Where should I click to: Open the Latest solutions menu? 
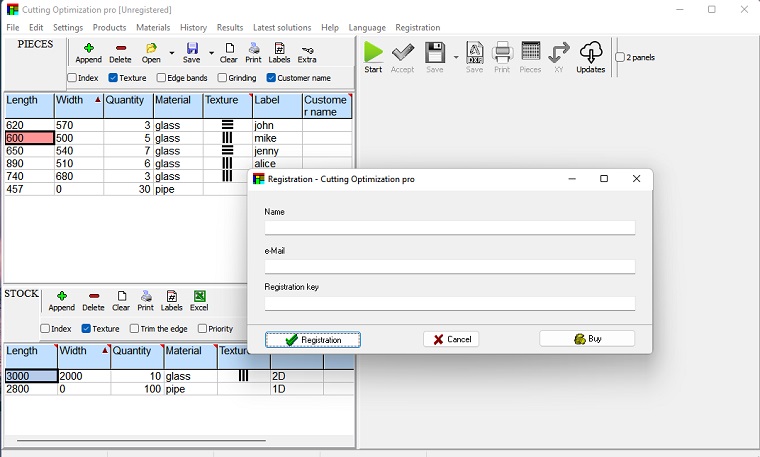[x=282, y=28]
